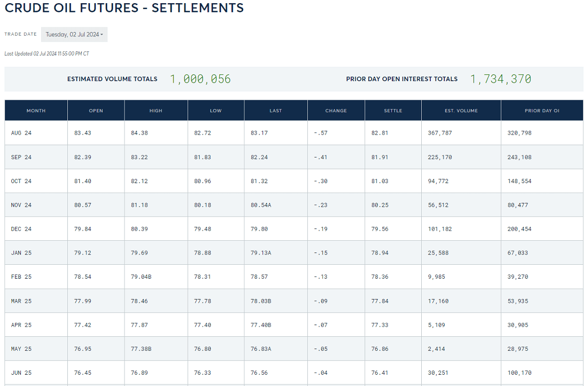Image resolution: width=588 pixels, height=386 pixels.
Task: Click the open interest total 1,734,370
Action: click(x=501, y=79)
